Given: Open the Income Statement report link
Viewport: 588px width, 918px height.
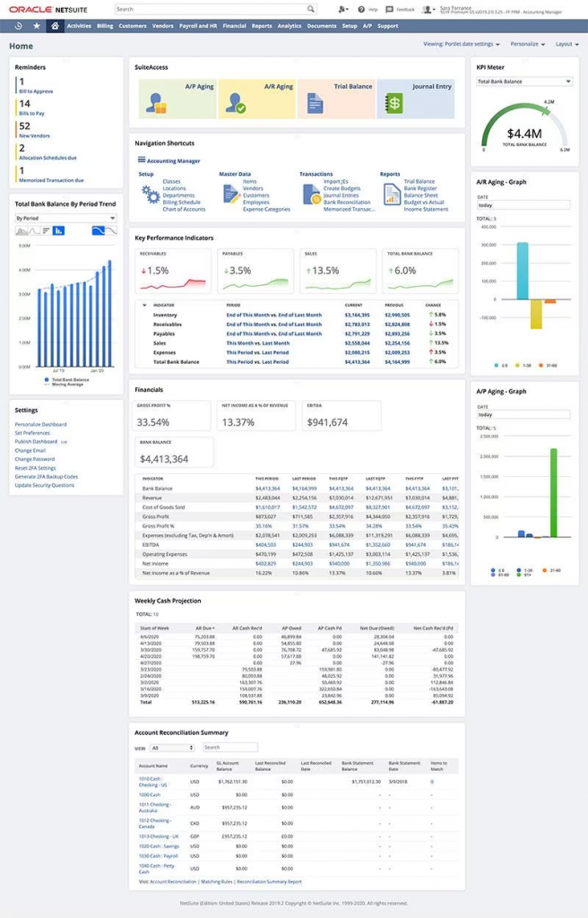Looking at the screenshot, I should click(x=426, y=209).
